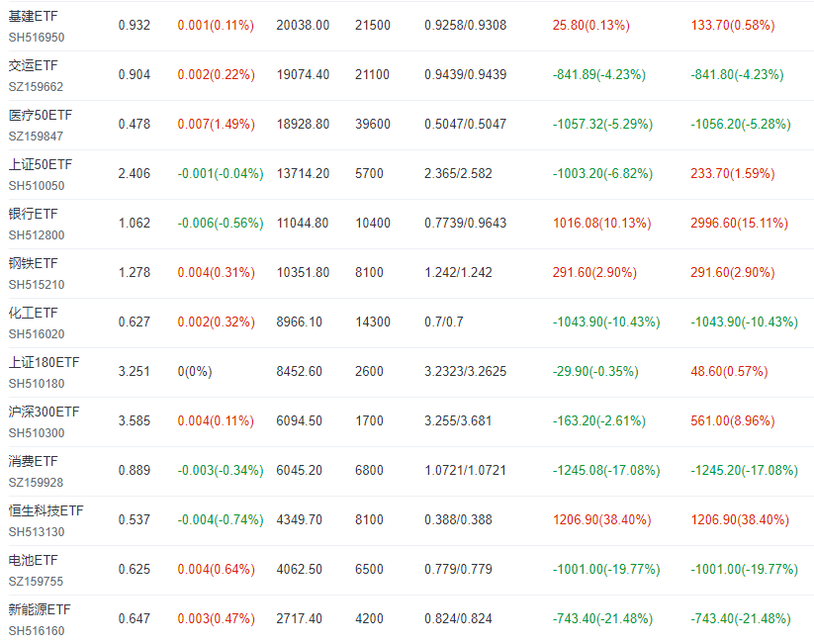Viewport: 814px width, 644px height.
Task: Click the stock code SH516020
Action: 37,334
